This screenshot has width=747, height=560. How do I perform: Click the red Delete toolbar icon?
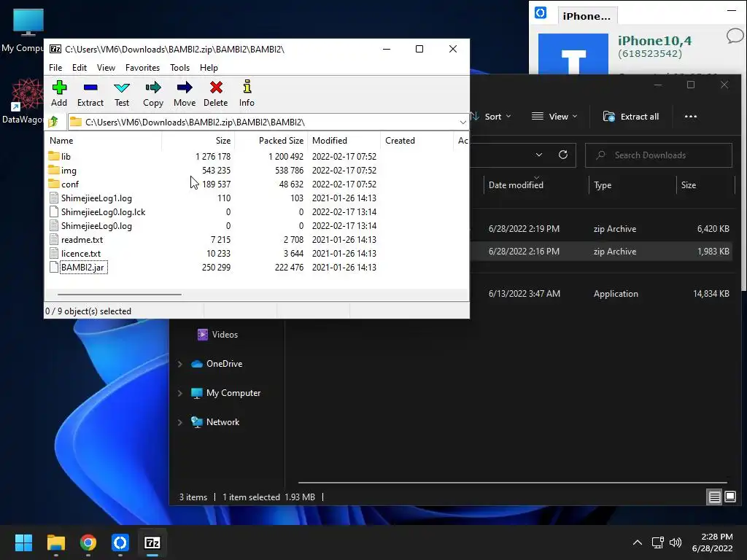pyautogui.click(x=216, y=87)
